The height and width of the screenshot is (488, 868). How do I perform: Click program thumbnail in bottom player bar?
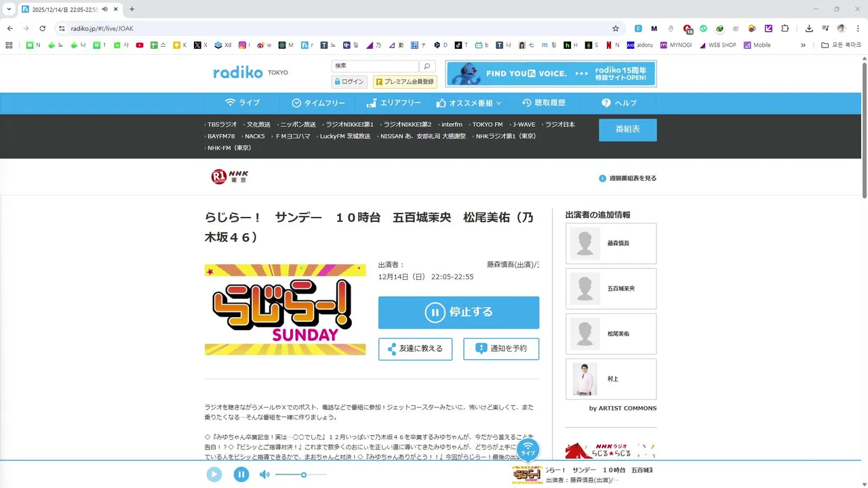pyautogui.click(x=528, y=474)
